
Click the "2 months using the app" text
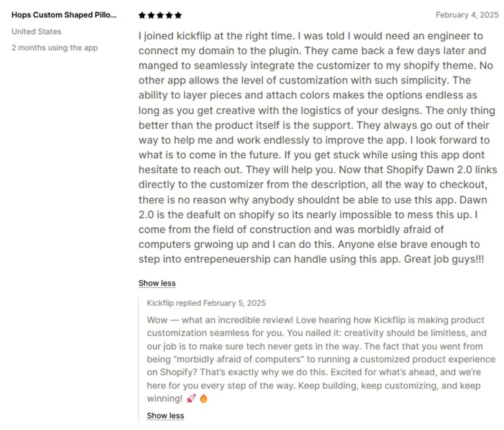(55, 48)
